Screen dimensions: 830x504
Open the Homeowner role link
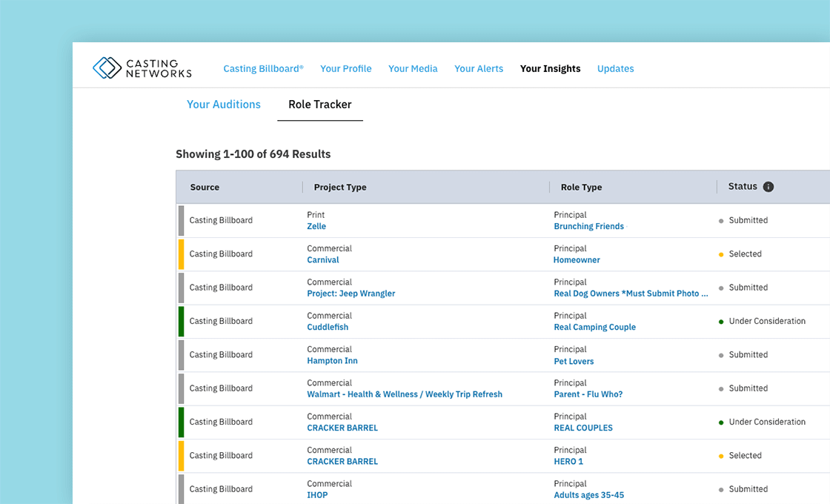tap(577, 260)
